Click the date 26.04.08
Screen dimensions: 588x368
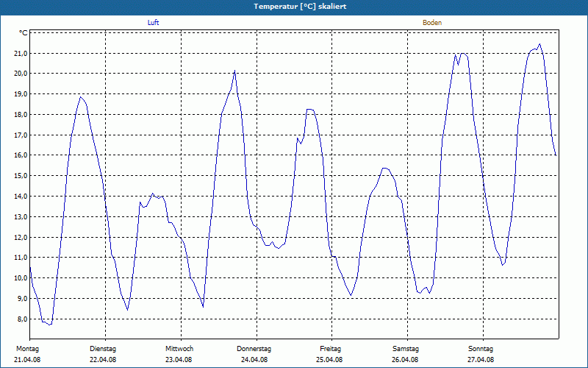click(x=405, y=360)
